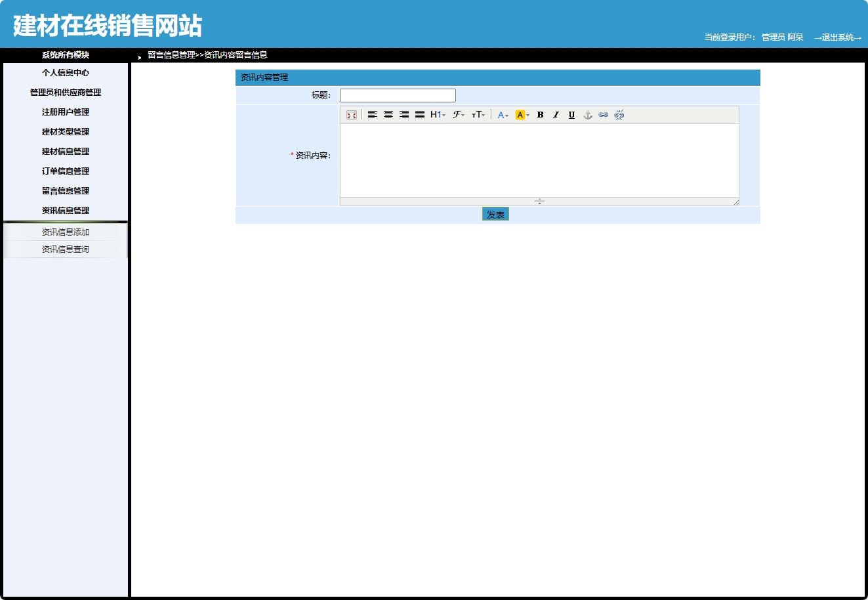The height and width of the screenshot is (600, 868).
Task: Toggle fullscreen mode for the editor
Action: click(x=352, y=115)
